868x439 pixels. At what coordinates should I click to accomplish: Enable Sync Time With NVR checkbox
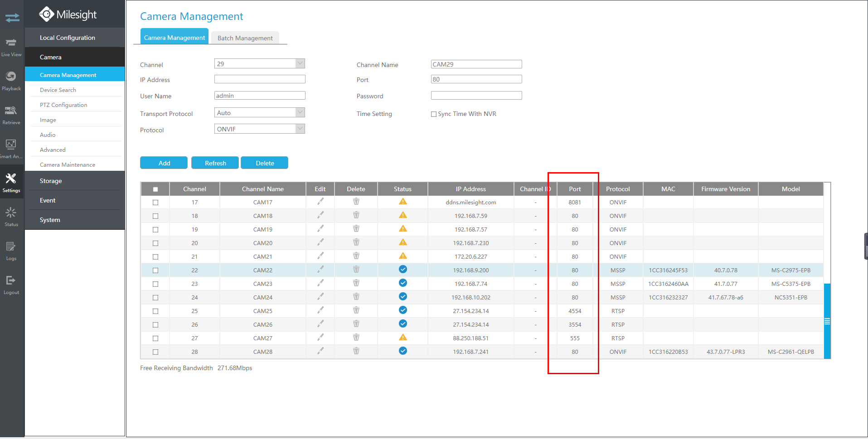click(434, 114)
